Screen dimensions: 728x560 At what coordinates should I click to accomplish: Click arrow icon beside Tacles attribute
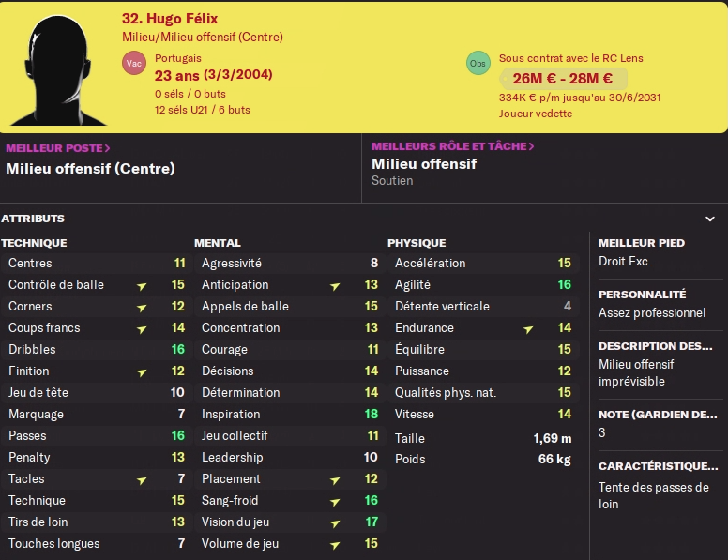tap(142, 480)
